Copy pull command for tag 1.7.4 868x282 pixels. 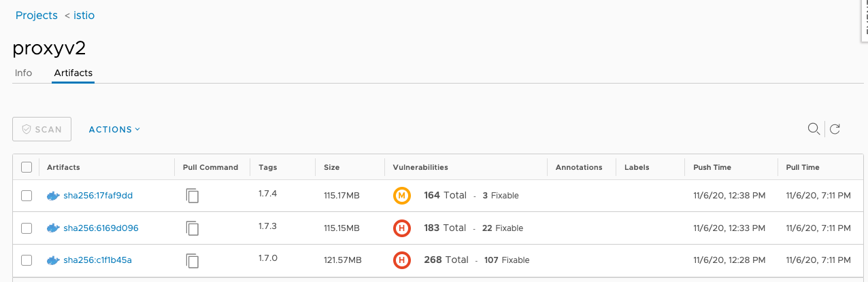[193, 196]
